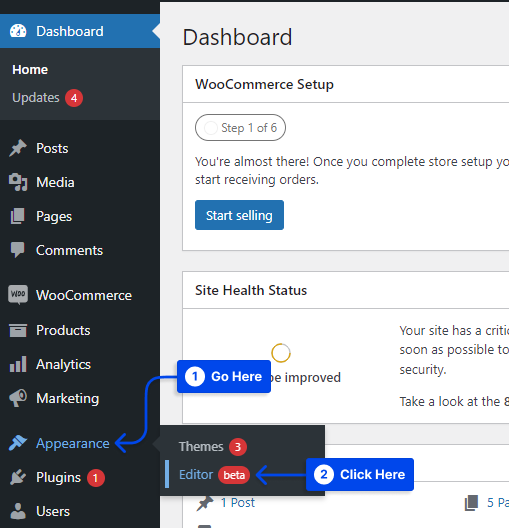This screenshot has width=509, height=528.
Task: Click the "Your site has a criti" text
Action: click(x=454, y=331)
